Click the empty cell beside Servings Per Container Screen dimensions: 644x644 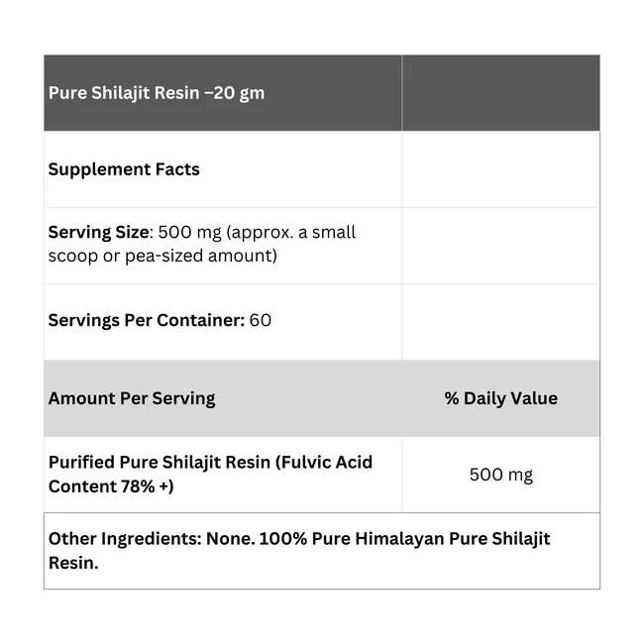pos(501,322)
